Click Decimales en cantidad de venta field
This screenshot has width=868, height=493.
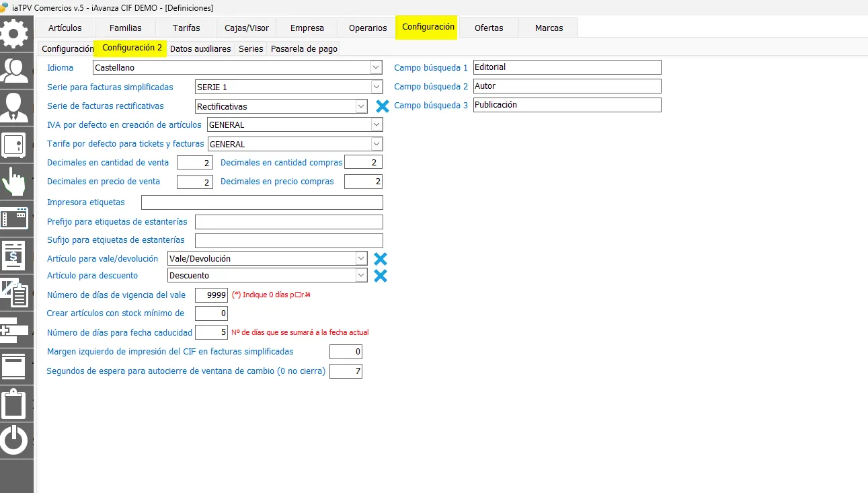(x=195, y=163)
